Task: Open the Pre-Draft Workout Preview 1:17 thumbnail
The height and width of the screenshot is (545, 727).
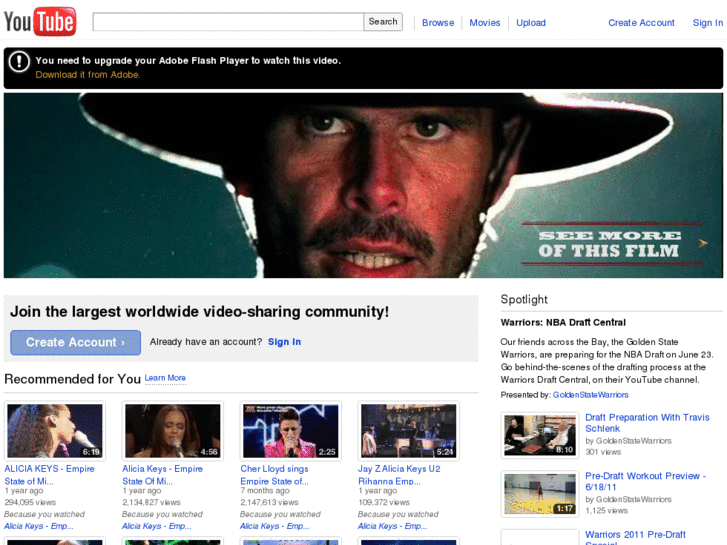Action: (x=540, y=494)
